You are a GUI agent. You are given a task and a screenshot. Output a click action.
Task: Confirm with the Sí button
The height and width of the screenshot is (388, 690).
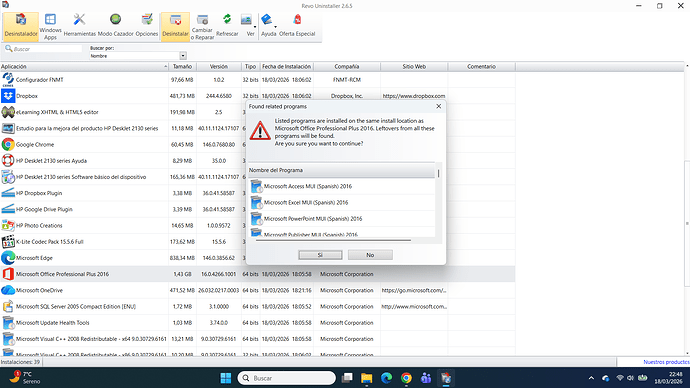pos(320,255)
